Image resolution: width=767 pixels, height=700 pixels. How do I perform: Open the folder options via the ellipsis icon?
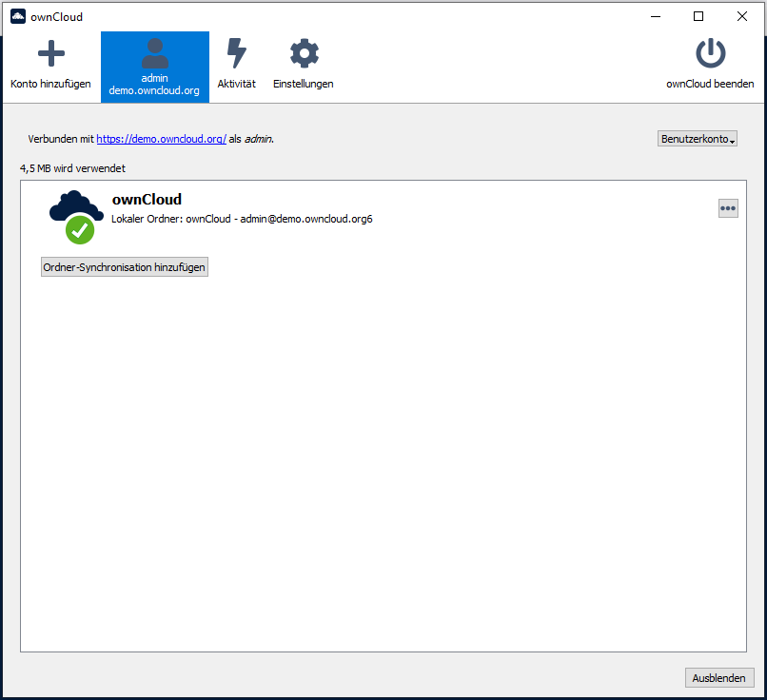tap(728, 207)
